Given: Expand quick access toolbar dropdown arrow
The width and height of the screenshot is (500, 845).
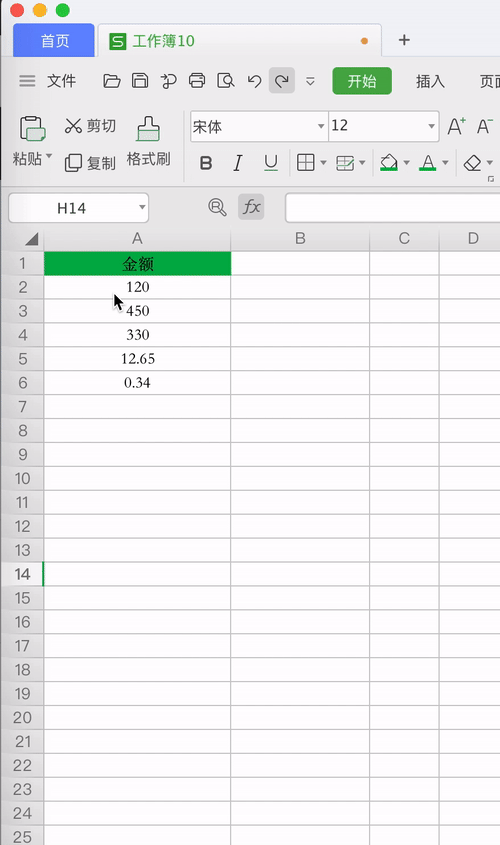Looking at the screenshot, I should 310,81.
